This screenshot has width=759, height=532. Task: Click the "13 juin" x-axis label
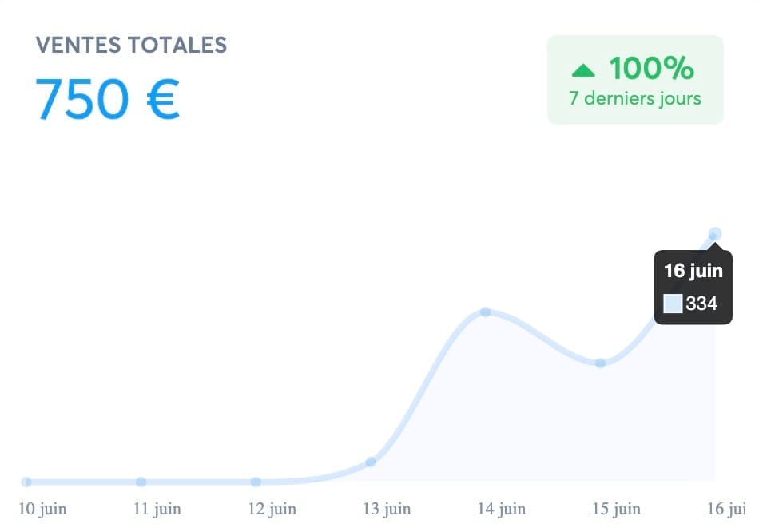coord(387,509)
